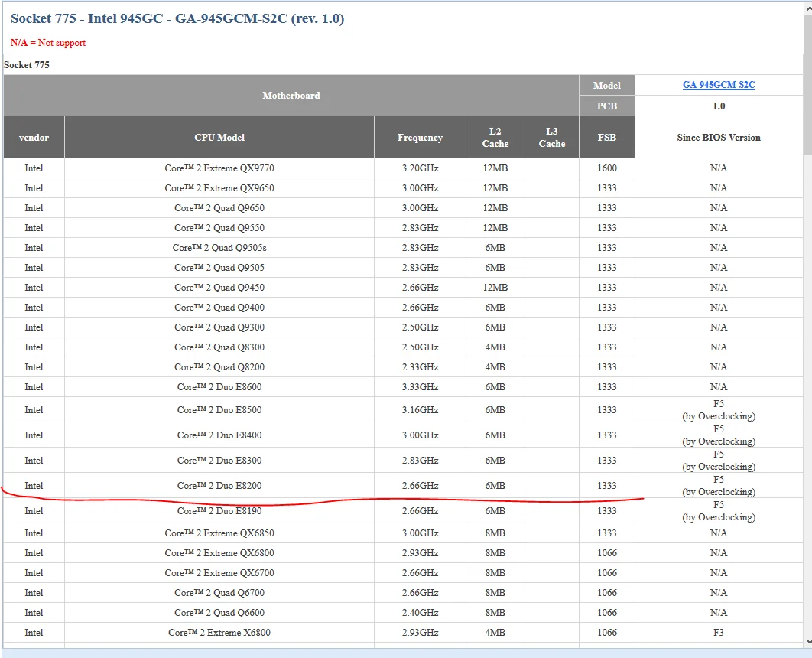The height and width of the screenshot is (658, 812).
Task: Click the page title Socket 775 heading
Action: pyautogui.click(x=177, y=19)
